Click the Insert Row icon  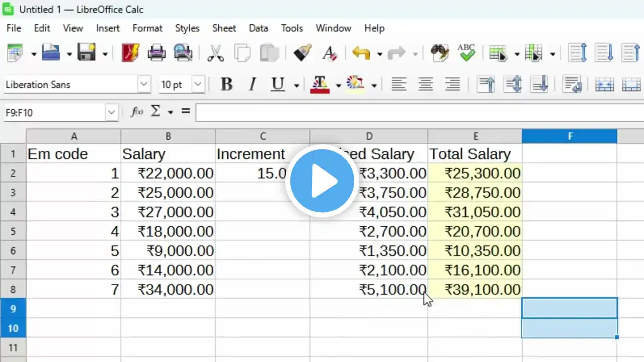498,53
